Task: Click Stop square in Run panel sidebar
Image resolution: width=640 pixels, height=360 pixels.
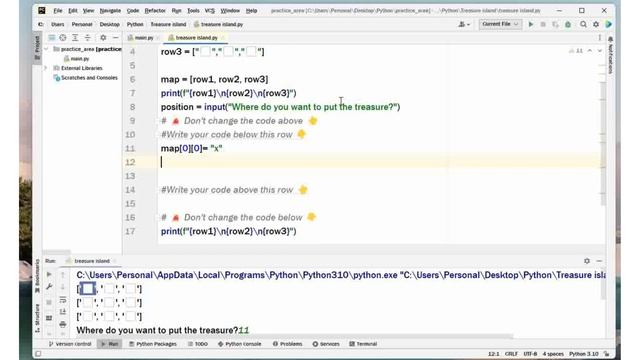Action: pyautogui.click(x=49, y=302)
